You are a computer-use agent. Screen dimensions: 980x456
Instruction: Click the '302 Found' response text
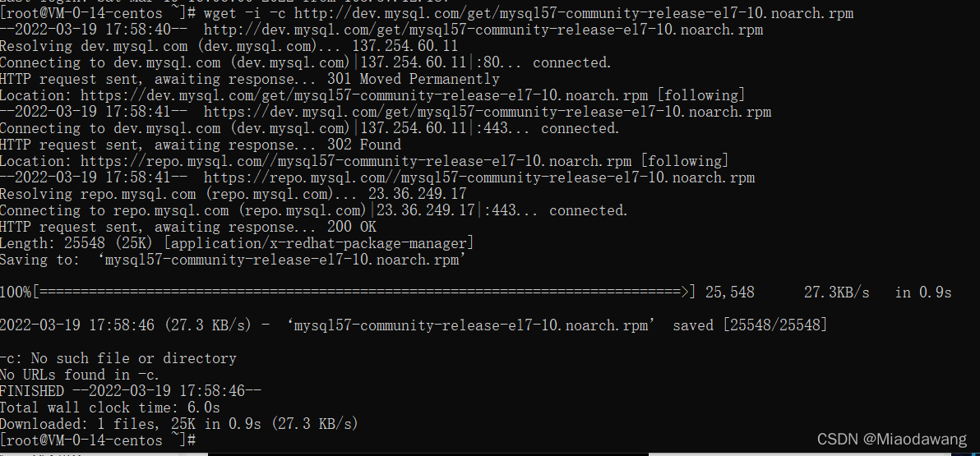click(381, 145)
